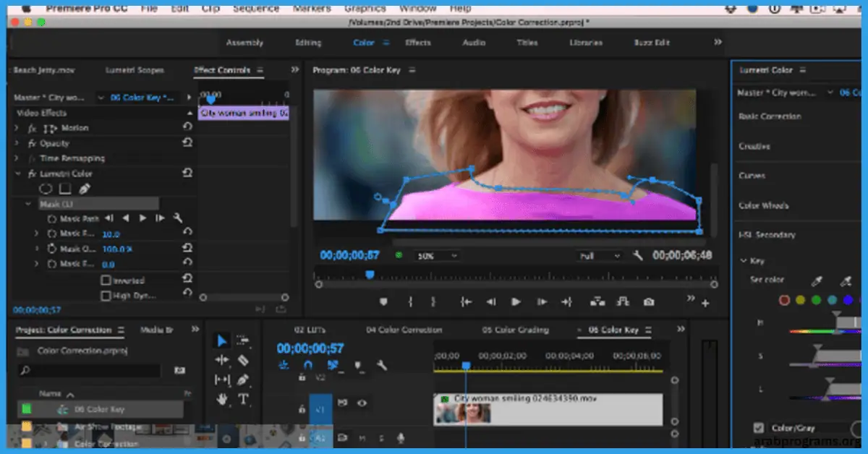Create an ellipse mask under Lumetri Color
Viewport: 868px width, 454px height.
(x=46, y=189)
